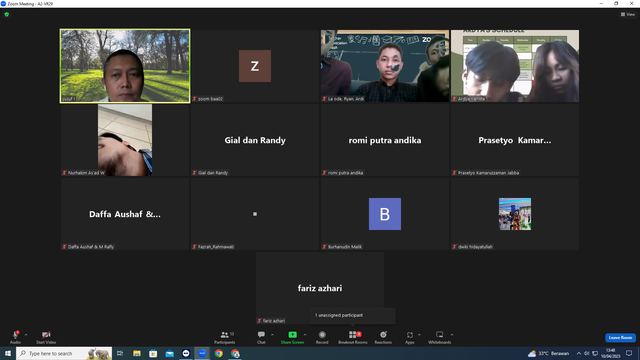
Task: Open the Mail app on the taskbar
Action: tap(169, 353)
